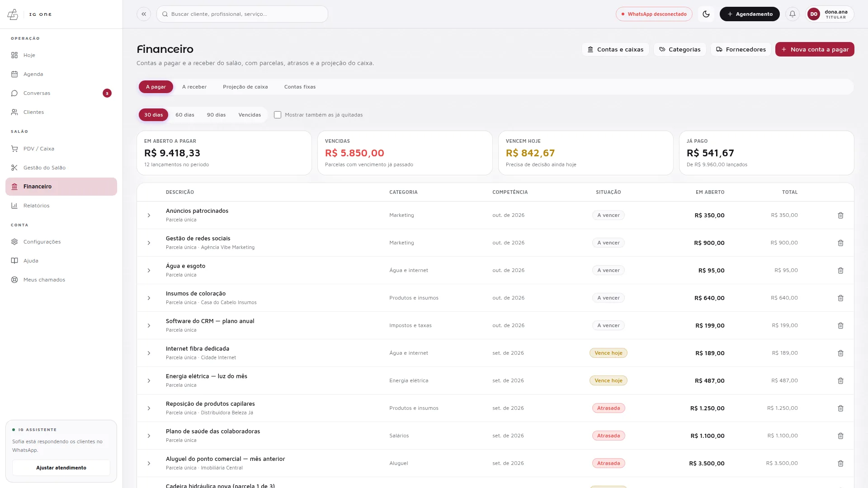The image size is (868, 488).
Task: Open Configurações in the sidebar
Action: click(61, 242)
